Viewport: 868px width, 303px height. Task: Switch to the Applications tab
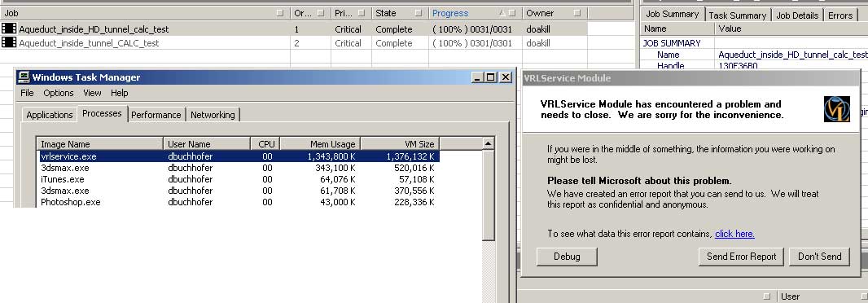click(x=50, y=115)
